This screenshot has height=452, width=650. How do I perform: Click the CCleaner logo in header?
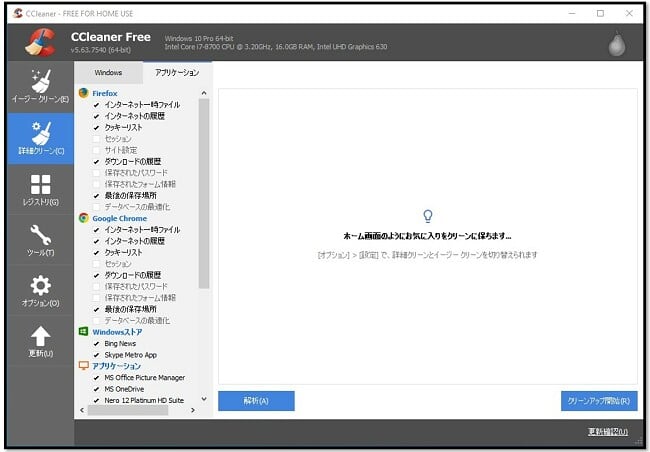tap(41, 42)
